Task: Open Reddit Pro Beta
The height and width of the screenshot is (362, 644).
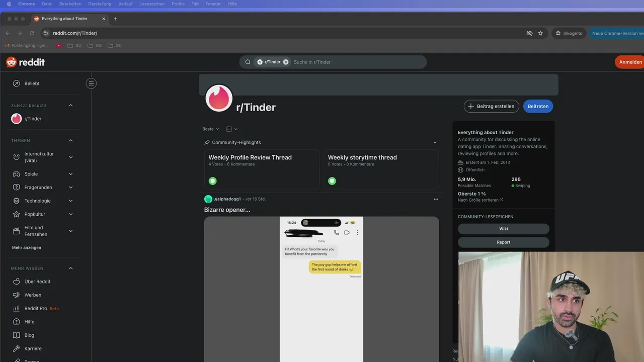Action: point(41,308)
